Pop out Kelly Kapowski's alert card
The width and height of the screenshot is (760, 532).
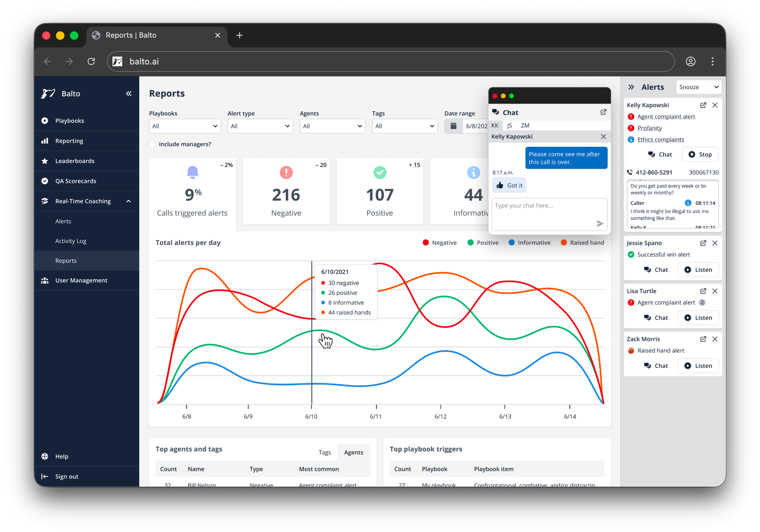point(703,105)
